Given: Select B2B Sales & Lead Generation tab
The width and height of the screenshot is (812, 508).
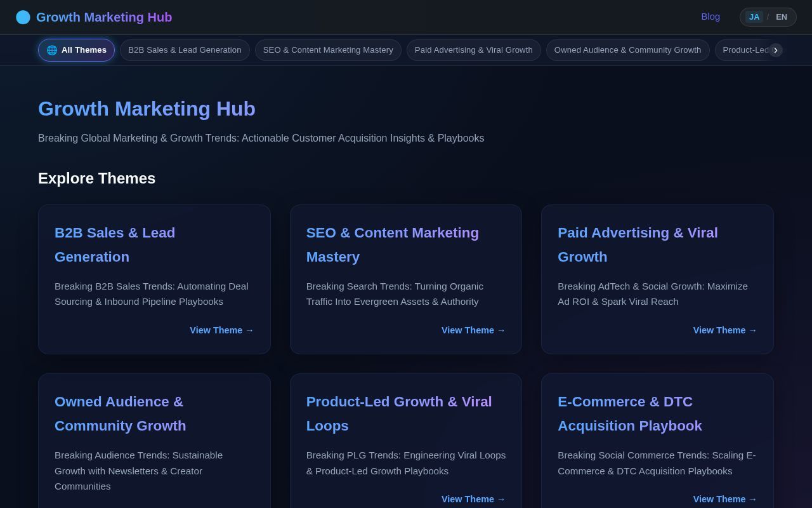Looking at the screenshot, I should pos(185,50).
